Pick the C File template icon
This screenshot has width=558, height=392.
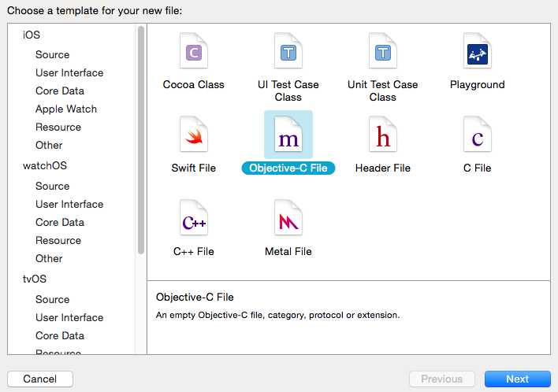478,135
